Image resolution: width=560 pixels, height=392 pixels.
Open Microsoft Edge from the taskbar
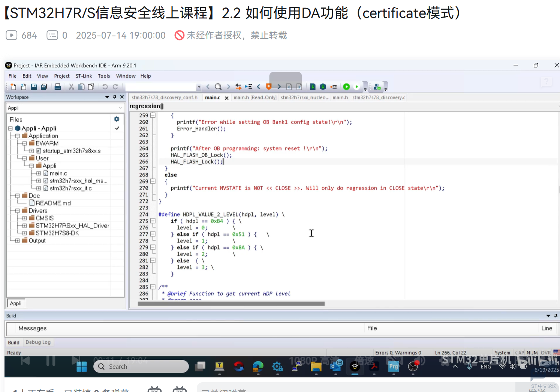[258, 367]
